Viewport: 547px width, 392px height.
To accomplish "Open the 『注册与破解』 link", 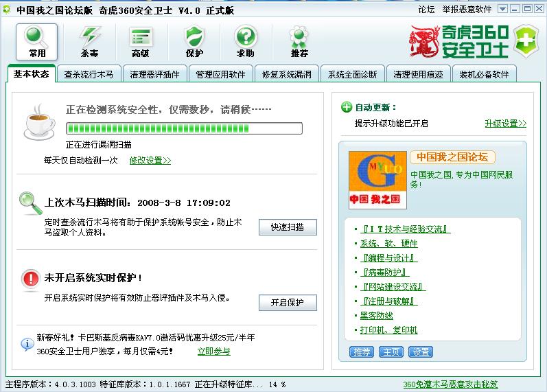I will [389, 301].
